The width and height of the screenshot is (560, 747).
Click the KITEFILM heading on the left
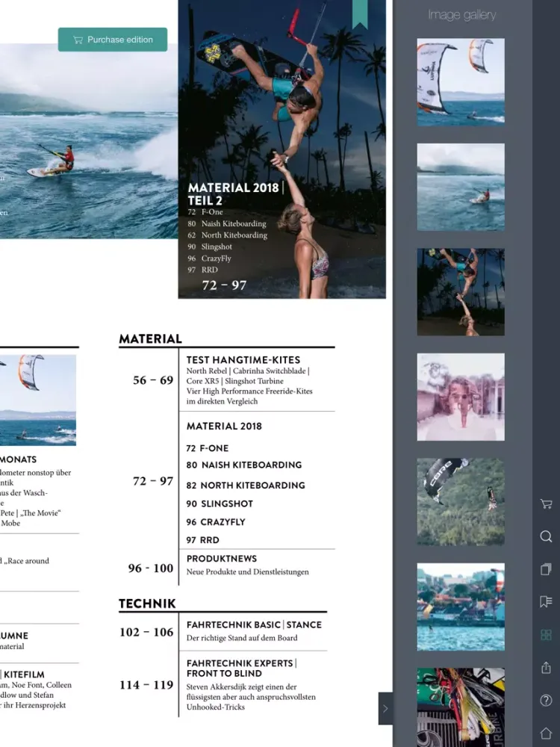click(x=24, y=675)
